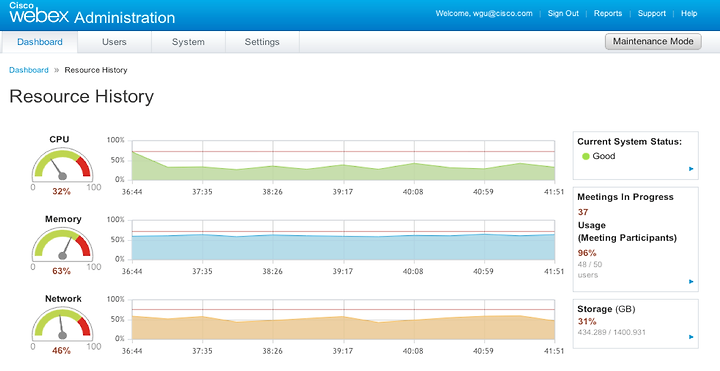Image resolution: width=720 pixels, height=371 pixels.
Task: Click the Resource History breadcrumb text
Action: point(96,70)
